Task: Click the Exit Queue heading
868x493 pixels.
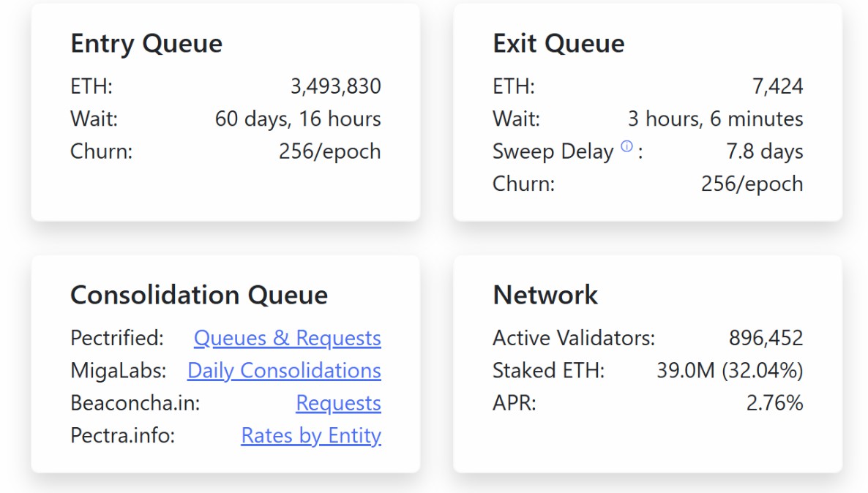Action: pyautogui.click(x=558, y=43)
